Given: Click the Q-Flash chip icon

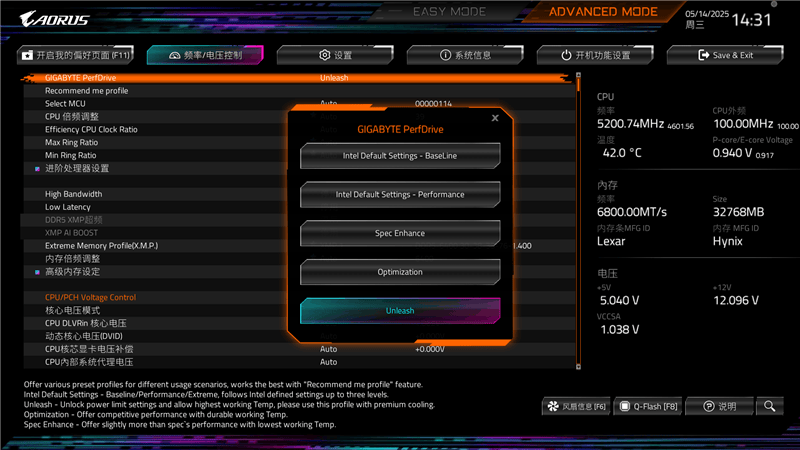Looking at the screenshot, I should [624, 406].
